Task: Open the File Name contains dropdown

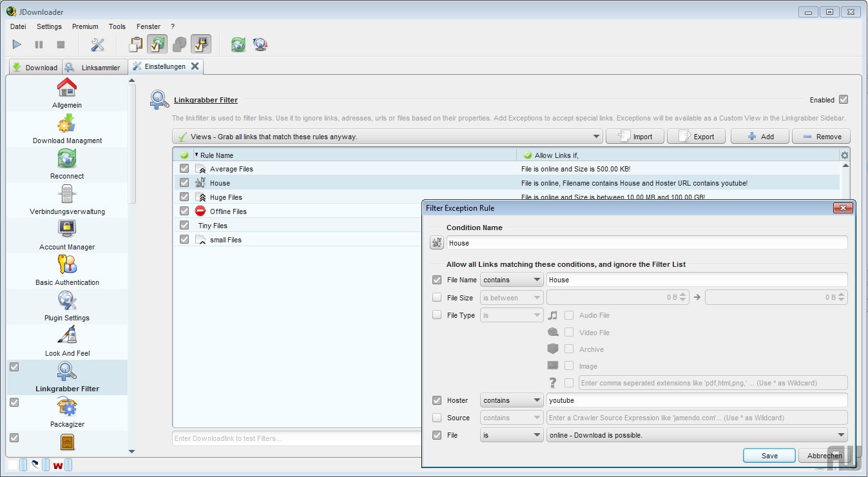Action: pos(512,280)
